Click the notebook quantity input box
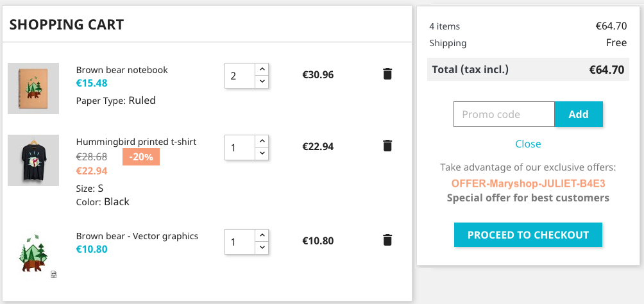 [240, 76]
